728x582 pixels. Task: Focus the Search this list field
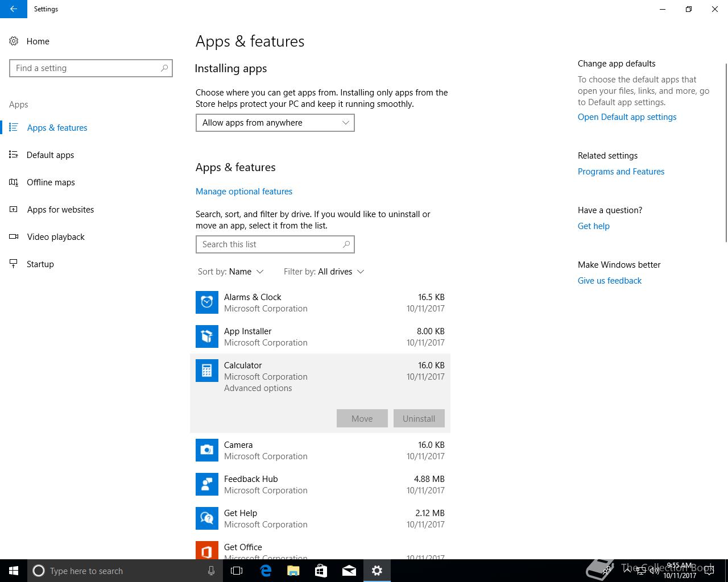coord(275,244)
